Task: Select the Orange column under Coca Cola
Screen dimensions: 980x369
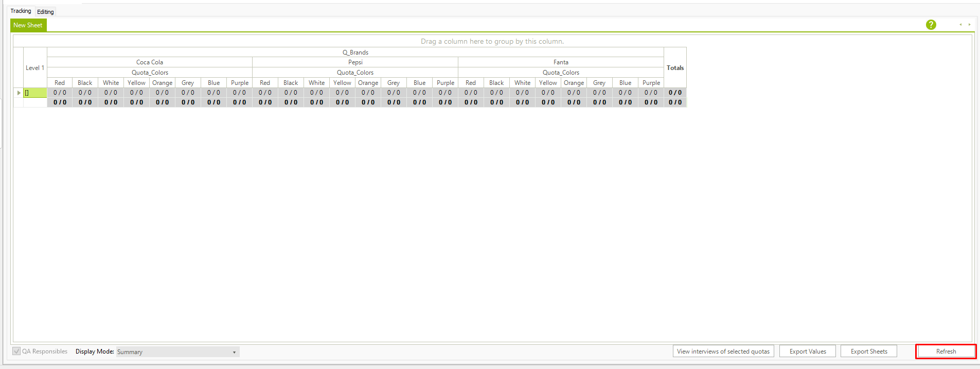Action: [162, 83]
